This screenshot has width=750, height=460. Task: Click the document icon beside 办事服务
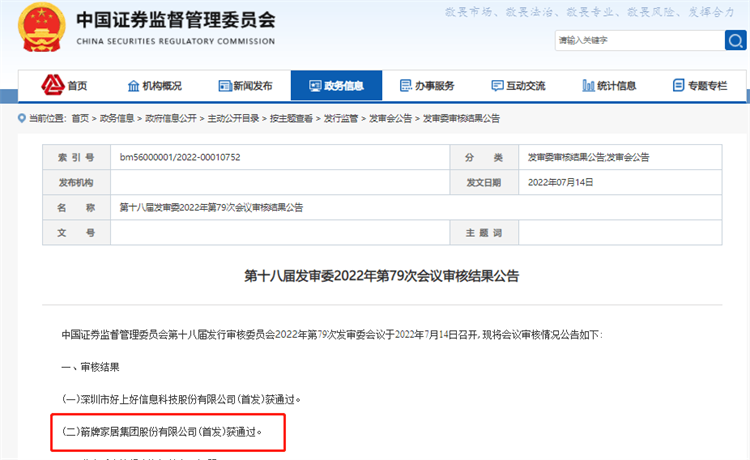pos(406,86)
